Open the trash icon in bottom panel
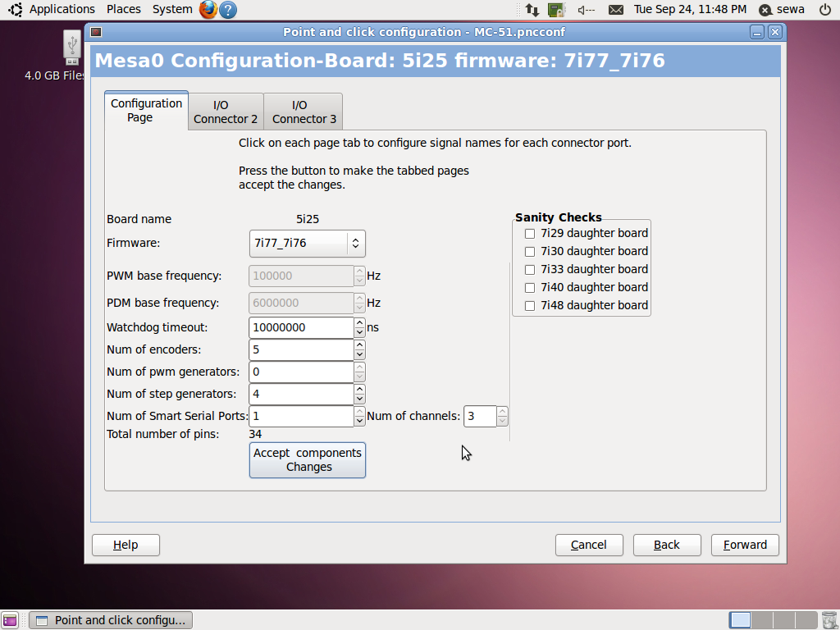Screen dimensions: 840x630 tap(829, 620)
